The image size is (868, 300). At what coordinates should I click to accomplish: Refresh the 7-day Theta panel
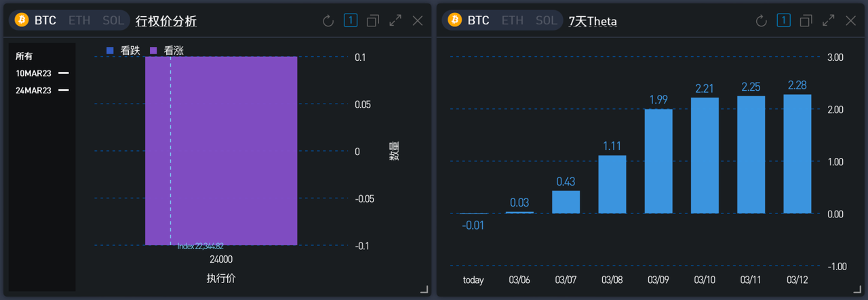coord(762,21)
